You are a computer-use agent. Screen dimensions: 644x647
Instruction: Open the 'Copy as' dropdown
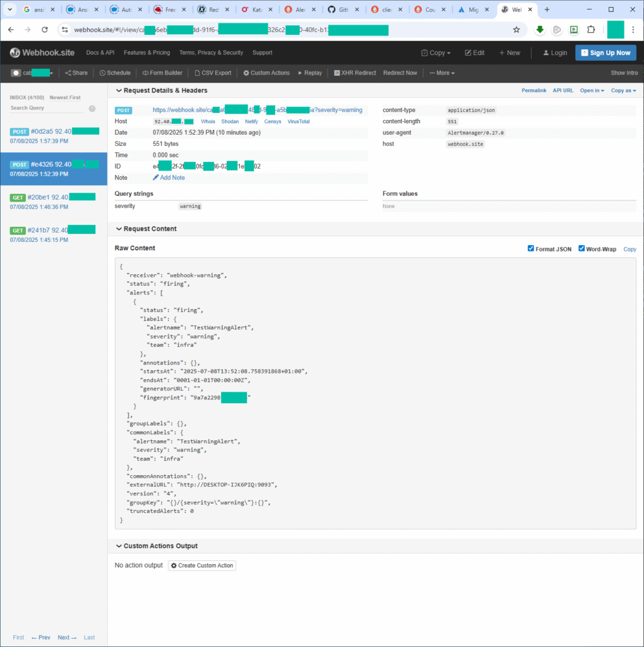pyautogui.click(x=623, y=91)
